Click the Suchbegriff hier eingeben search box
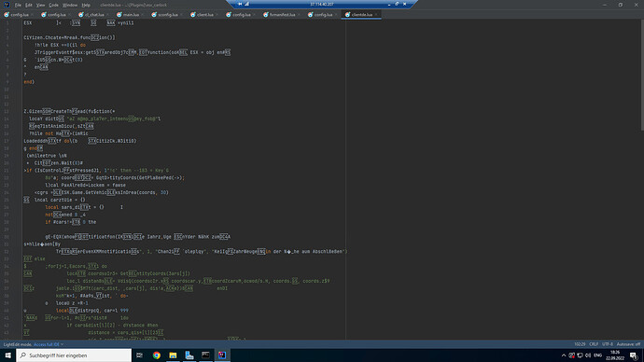644x362 pixels. tap(74, 355)
